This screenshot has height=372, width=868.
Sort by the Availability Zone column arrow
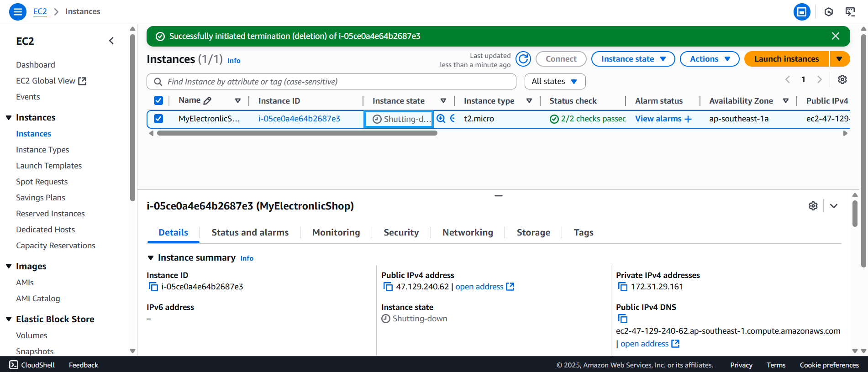786,101
